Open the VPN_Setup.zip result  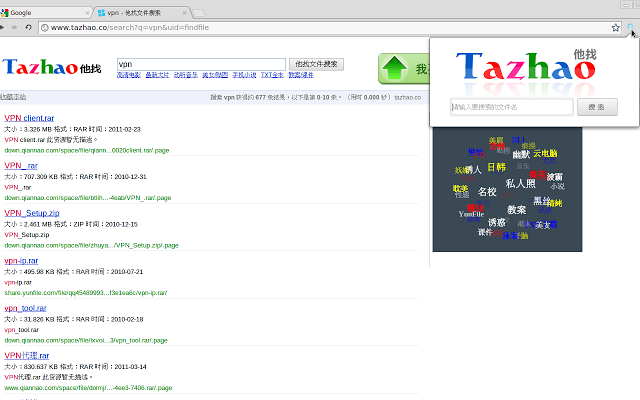(x=32, y=213)
